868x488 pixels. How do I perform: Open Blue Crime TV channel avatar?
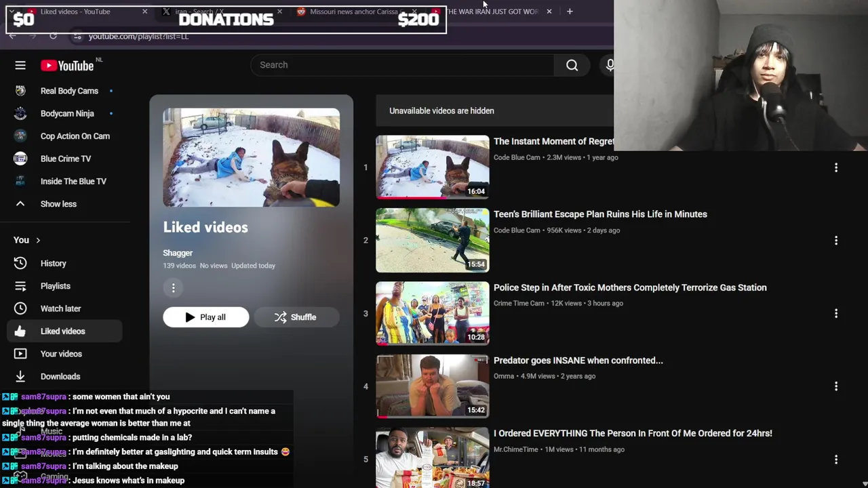tap(20, 159)
